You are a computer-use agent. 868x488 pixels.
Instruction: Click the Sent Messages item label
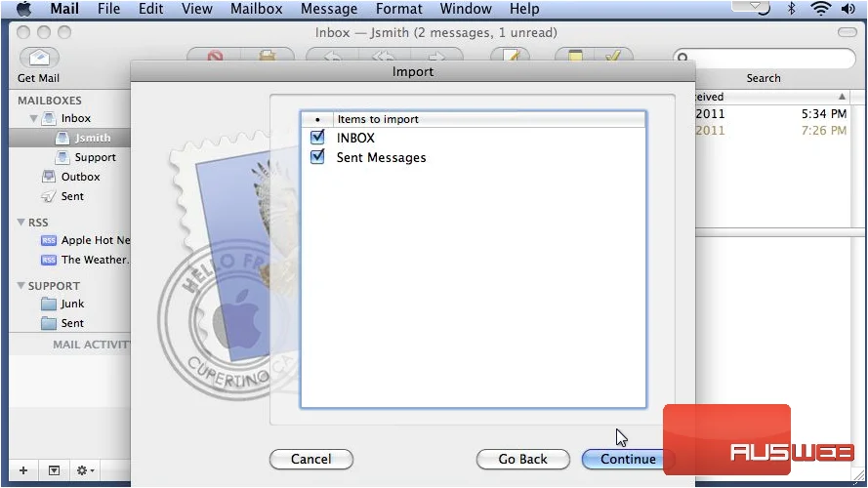pos(382,158)
